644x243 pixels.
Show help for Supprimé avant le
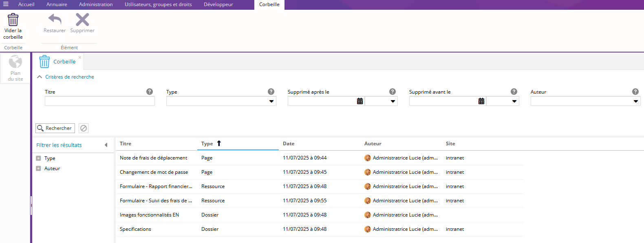[x=514, y=92]
